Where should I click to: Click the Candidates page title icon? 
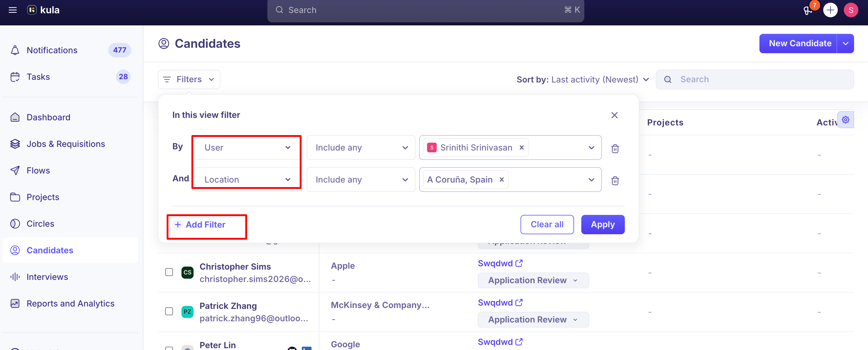(164, 44)
